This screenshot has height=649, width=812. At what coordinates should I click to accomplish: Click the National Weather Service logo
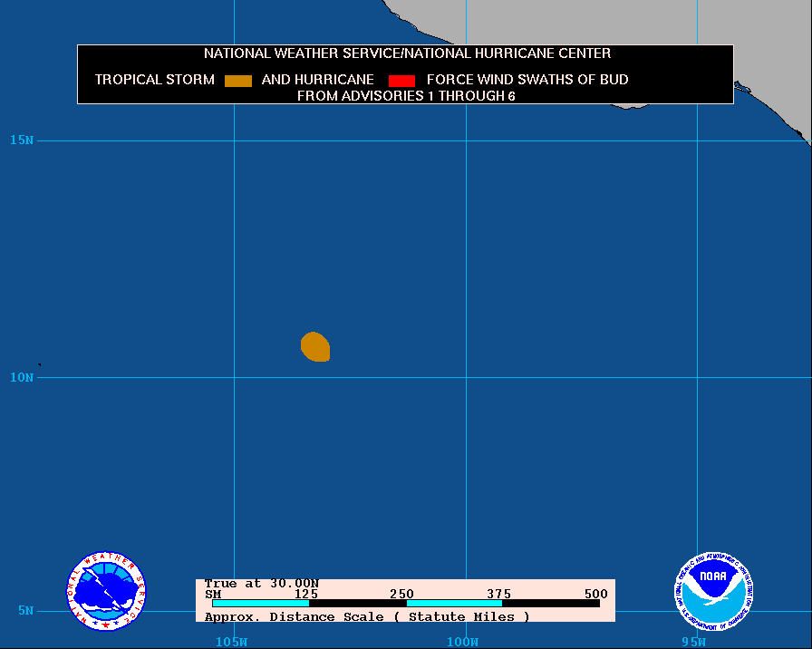(106, 591)
